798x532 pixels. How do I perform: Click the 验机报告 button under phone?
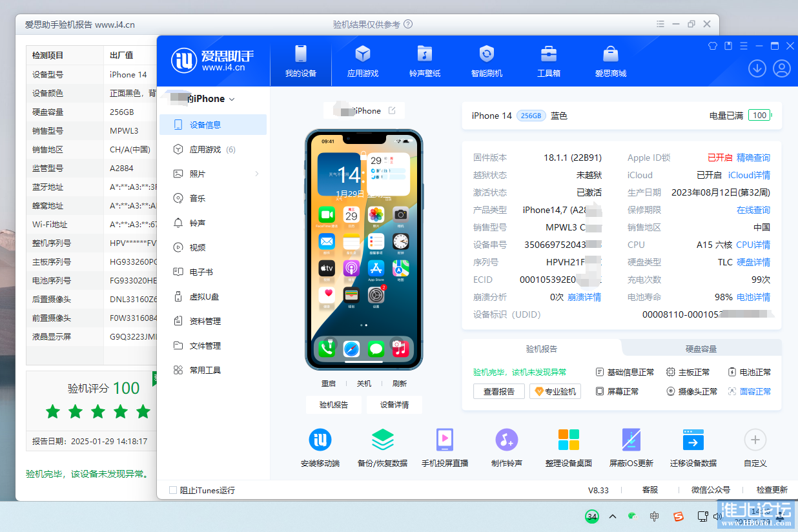click(334, 405)
